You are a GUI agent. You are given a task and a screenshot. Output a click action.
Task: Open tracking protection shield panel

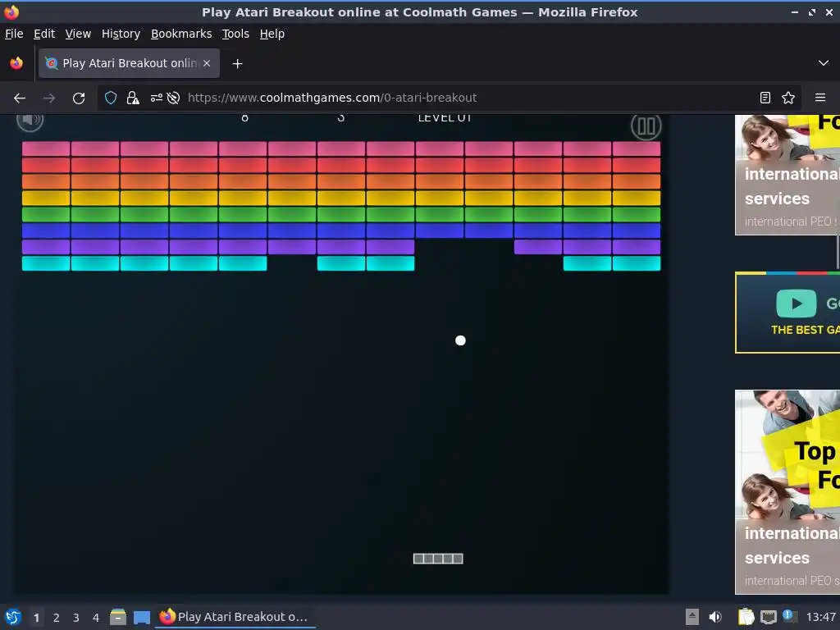click(111, 98)
